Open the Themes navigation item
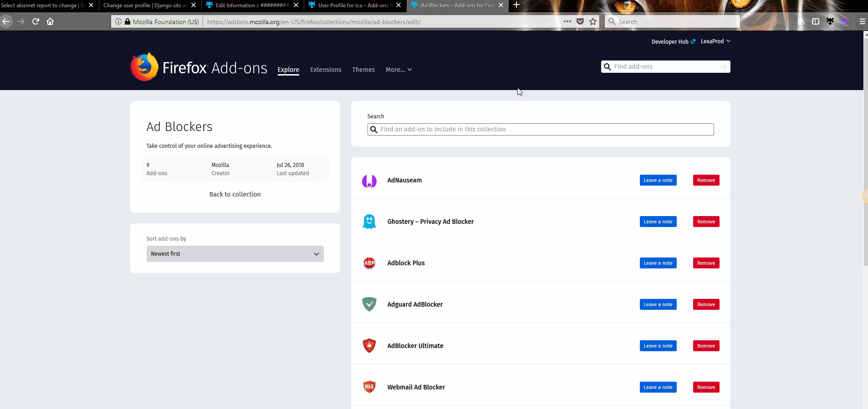Screen dimensions: 868x409 pos(363,70)
